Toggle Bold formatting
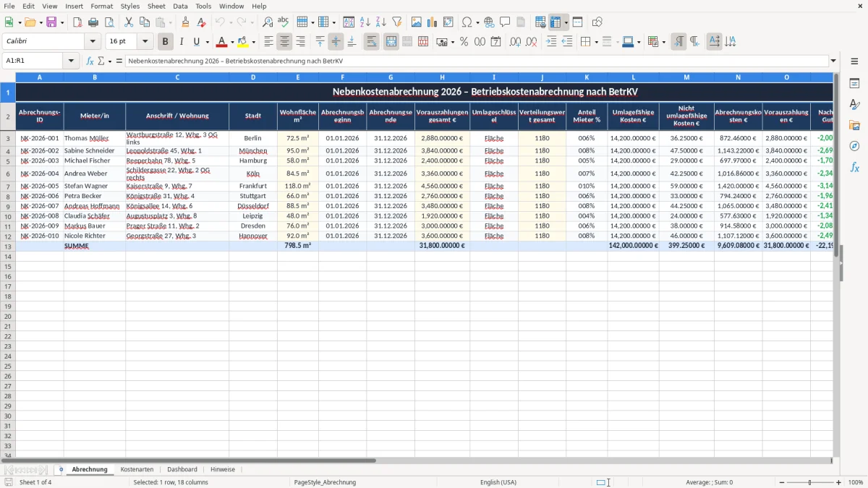868x488 pixels. tap(166, 42)
